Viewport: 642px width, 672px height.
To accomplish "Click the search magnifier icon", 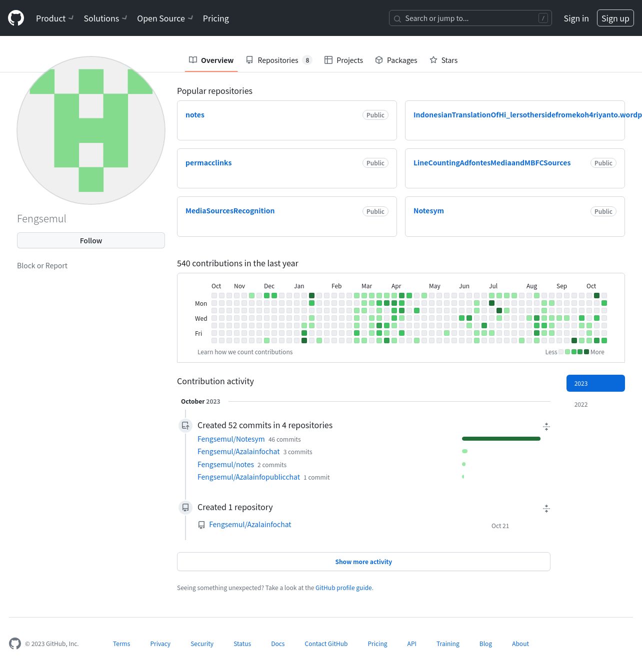I will [x=397, y=18].
